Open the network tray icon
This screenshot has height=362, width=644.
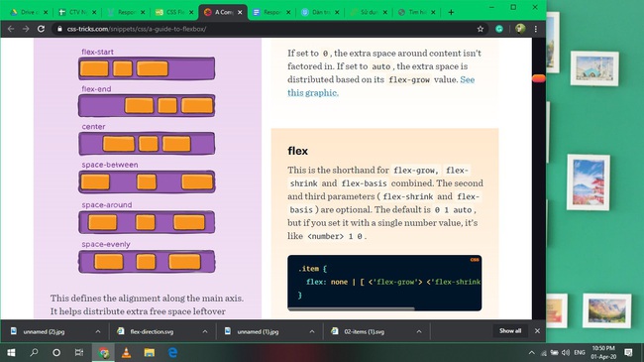tap(544, 353)
